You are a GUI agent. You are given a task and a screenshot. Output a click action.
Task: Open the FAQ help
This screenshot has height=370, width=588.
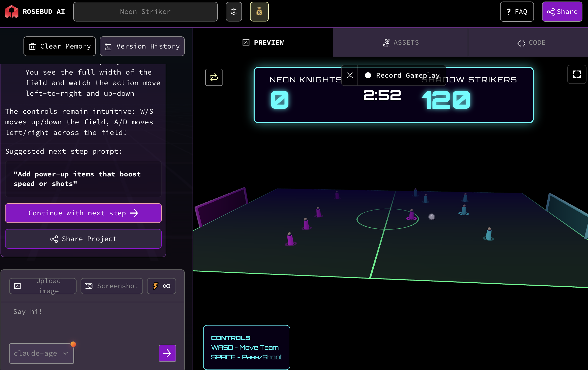click(517, 12)
